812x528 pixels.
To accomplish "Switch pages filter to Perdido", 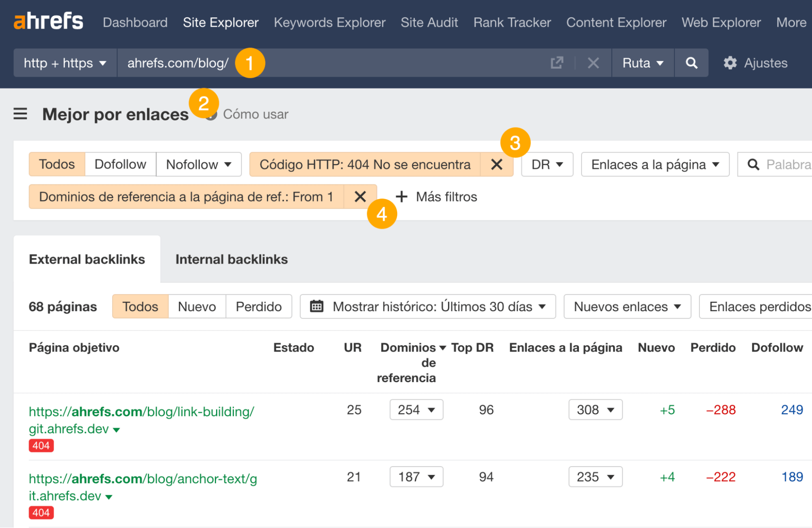I will tap(259, 306).
